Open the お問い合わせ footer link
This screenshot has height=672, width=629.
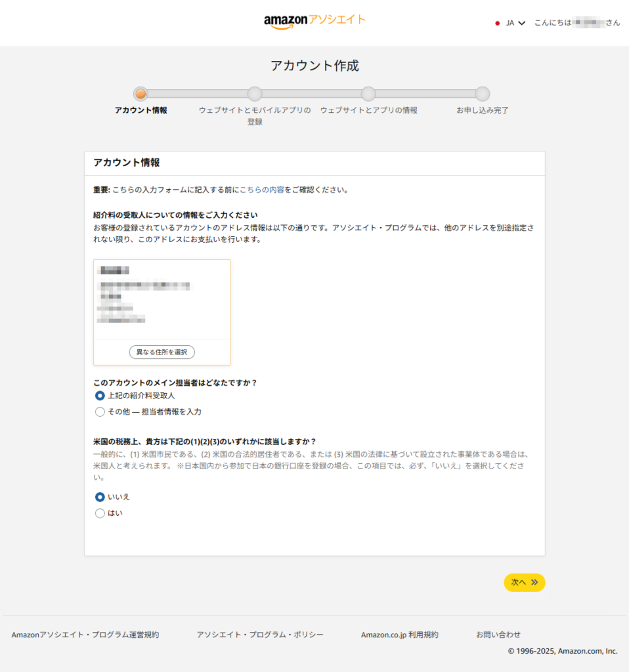tap(498, 635)
